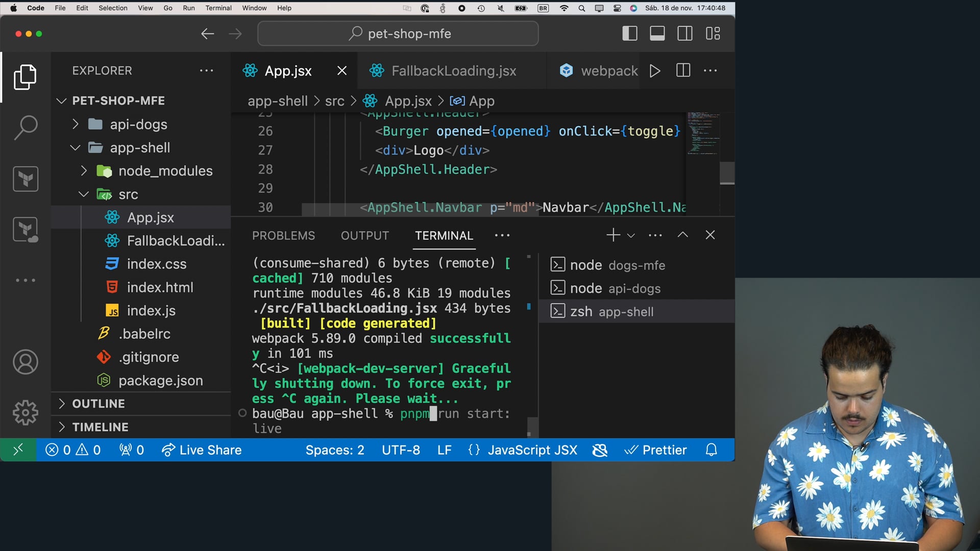
Task: Click the Prettier status bar button
Action: 656,450
